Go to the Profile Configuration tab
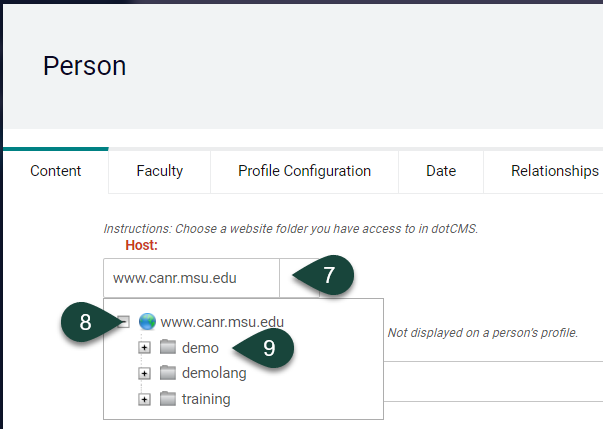This screenshot has height=429, width=603. click(x=304, y=171)
